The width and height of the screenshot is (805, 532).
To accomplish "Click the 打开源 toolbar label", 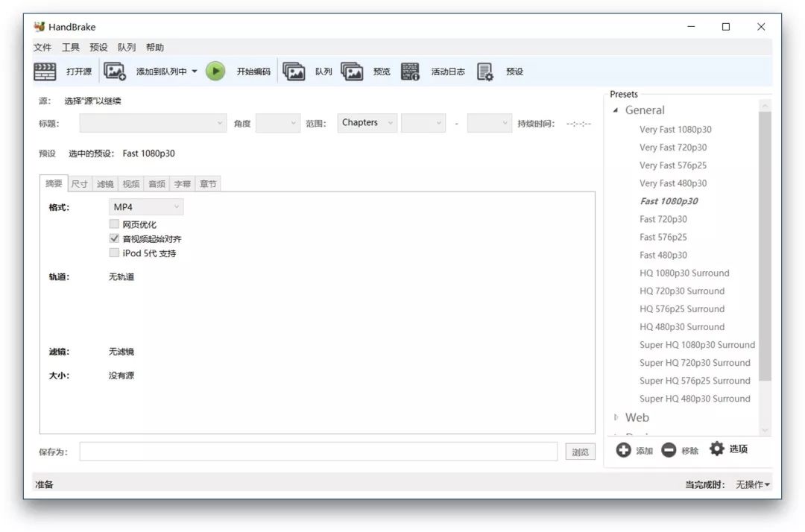I will [79, 72].
